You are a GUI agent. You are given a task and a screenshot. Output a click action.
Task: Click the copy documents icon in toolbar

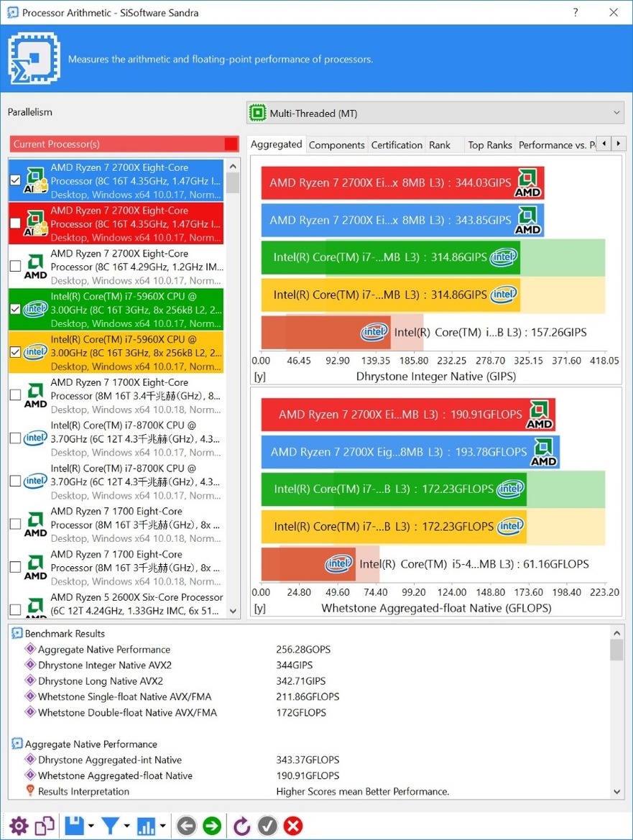pyautogui.click(x=45, y=826)
